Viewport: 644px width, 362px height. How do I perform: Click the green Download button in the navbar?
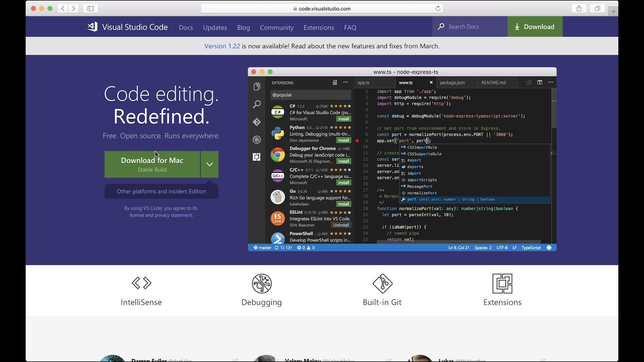click(535, 27)
